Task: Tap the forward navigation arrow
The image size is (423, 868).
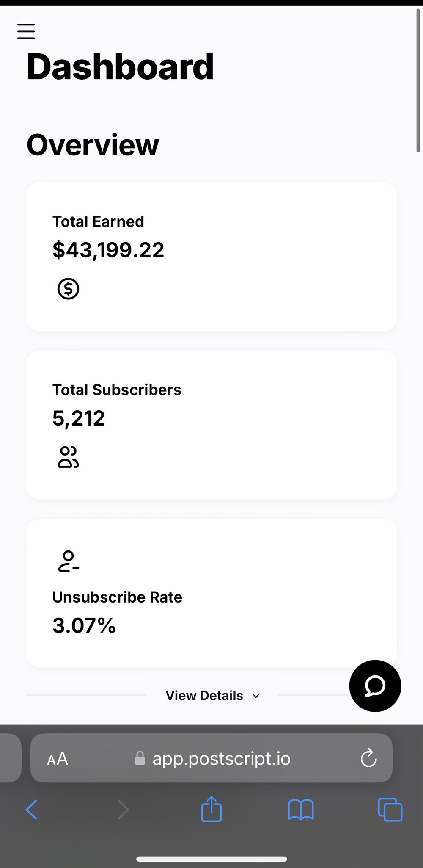Action: [123, 810]
